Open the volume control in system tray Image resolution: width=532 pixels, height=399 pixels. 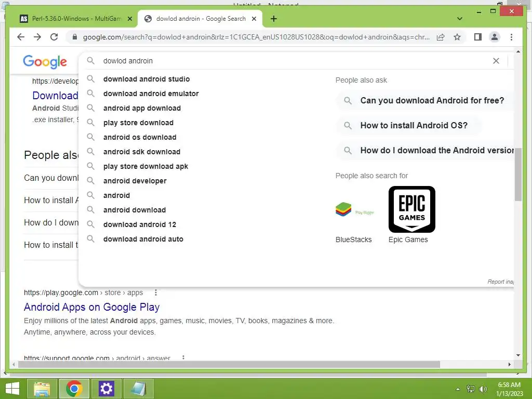483,389
